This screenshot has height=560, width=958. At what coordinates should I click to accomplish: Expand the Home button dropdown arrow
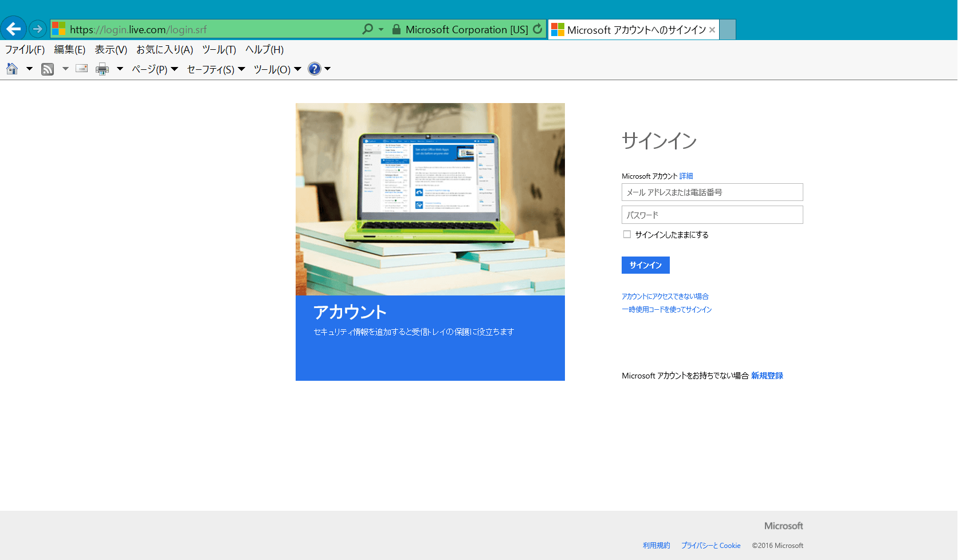coord(29,69)
